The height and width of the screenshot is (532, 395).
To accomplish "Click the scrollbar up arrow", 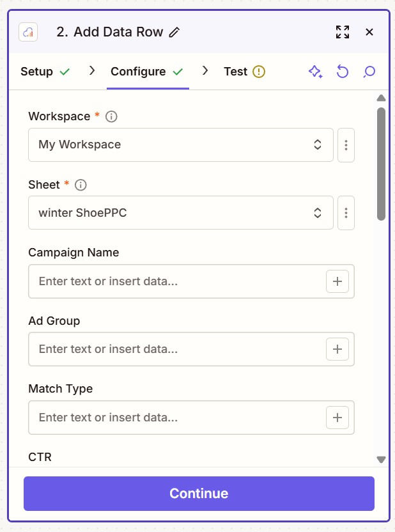I will click(381, 98).
